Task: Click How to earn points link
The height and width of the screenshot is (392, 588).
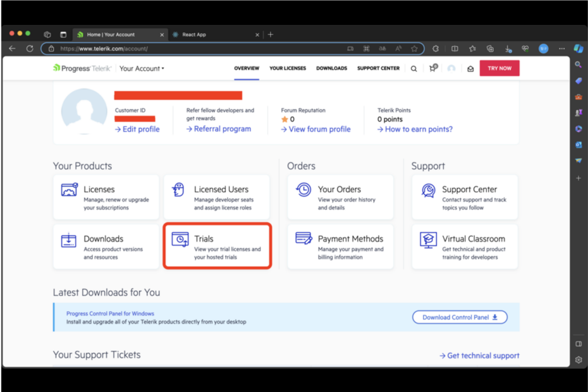Action: [x=415, y=129]
